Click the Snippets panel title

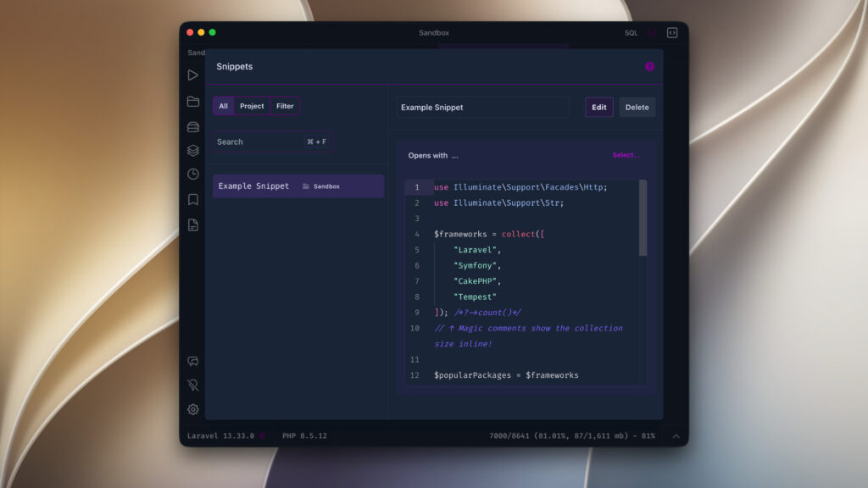click(x=234, y=66)
